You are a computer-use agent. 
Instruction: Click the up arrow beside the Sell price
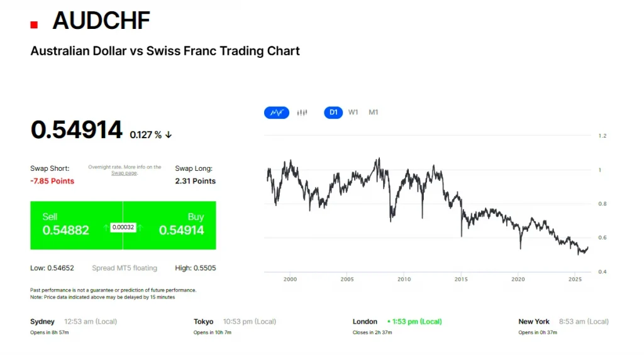[105, 227]
